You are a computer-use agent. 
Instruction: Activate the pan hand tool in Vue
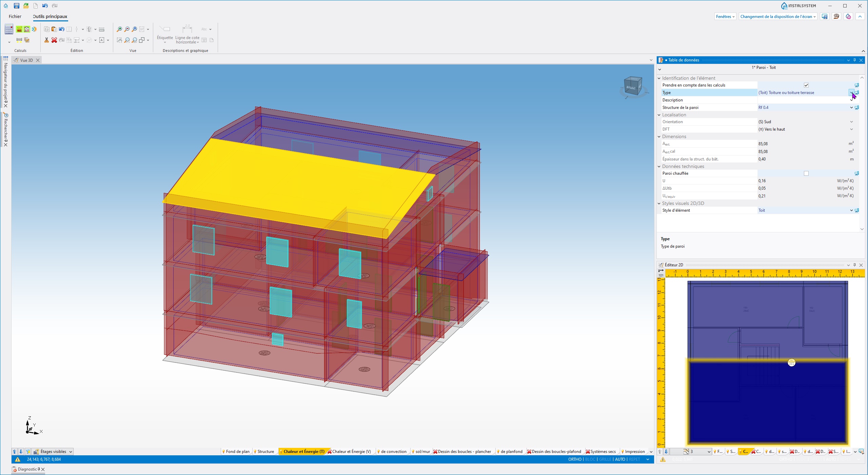[x=119, y=40]
